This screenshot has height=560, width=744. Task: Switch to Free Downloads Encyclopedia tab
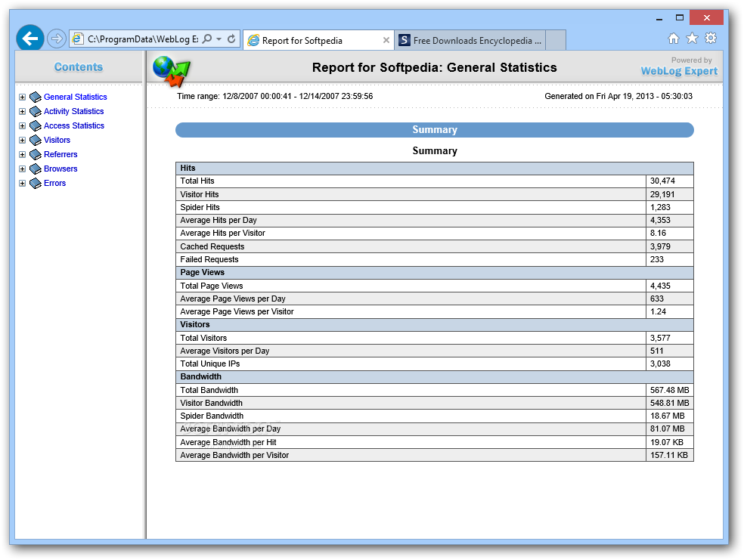click(x=470, y=40)
